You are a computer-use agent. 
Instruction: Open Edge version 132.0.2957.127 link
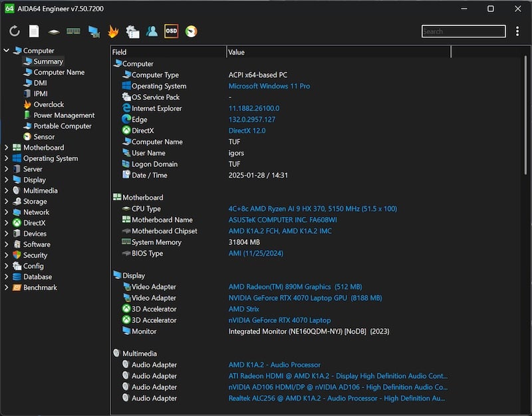[252, 120]
